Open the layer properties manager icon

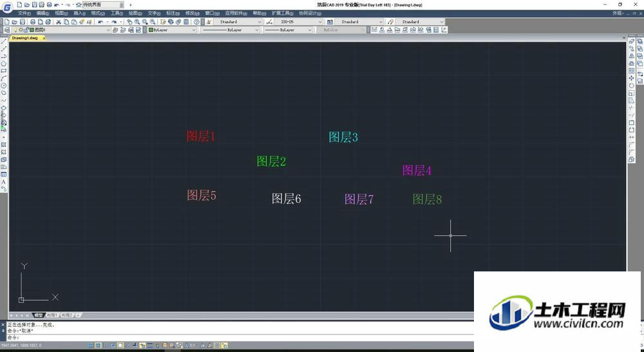click(x=7, y=30)
